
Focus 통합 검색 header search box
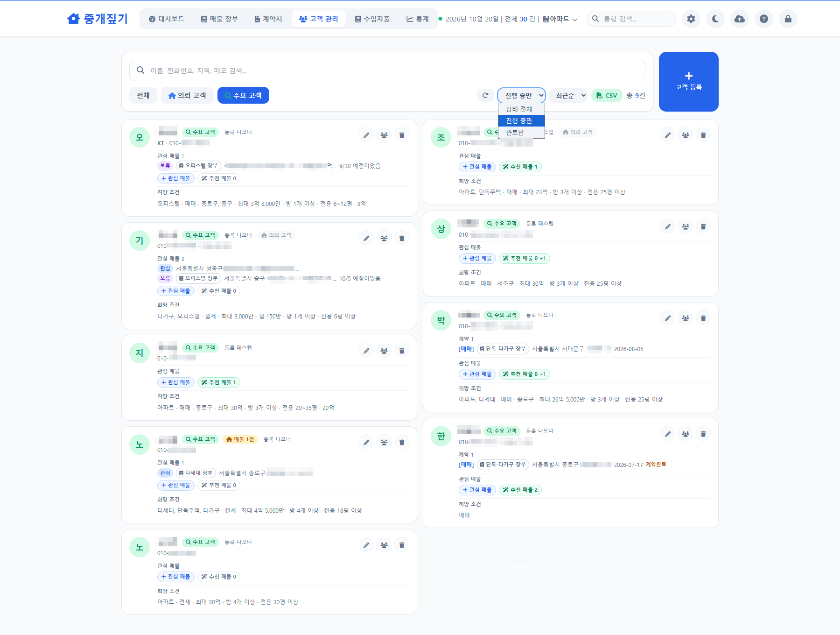pos(631,19)
